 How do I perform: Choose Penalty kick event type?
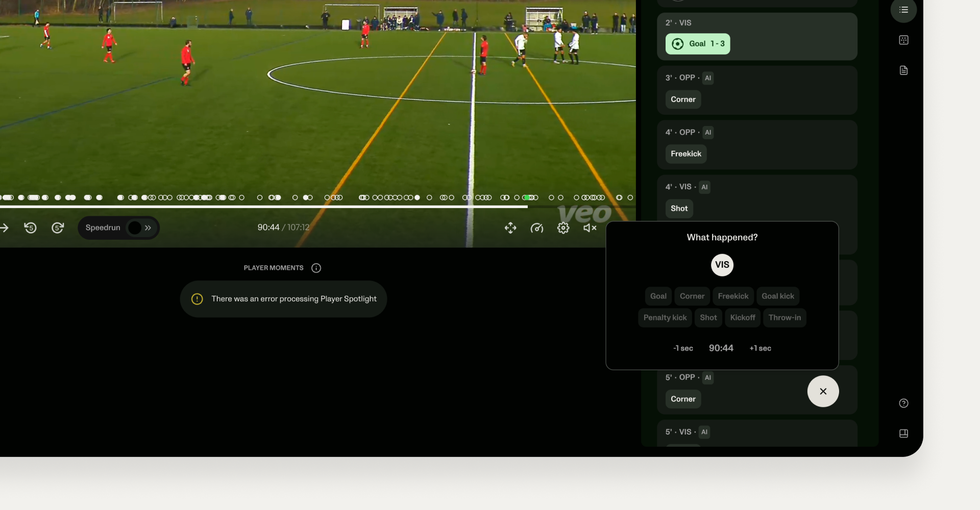tap(665, 318)
